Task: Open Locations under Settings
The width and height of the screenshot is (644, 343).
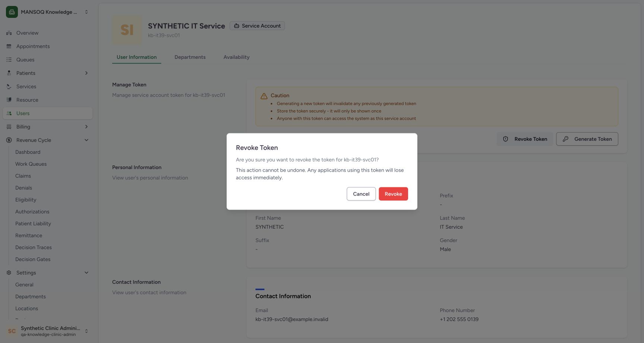Action: (x=26, y=308)
